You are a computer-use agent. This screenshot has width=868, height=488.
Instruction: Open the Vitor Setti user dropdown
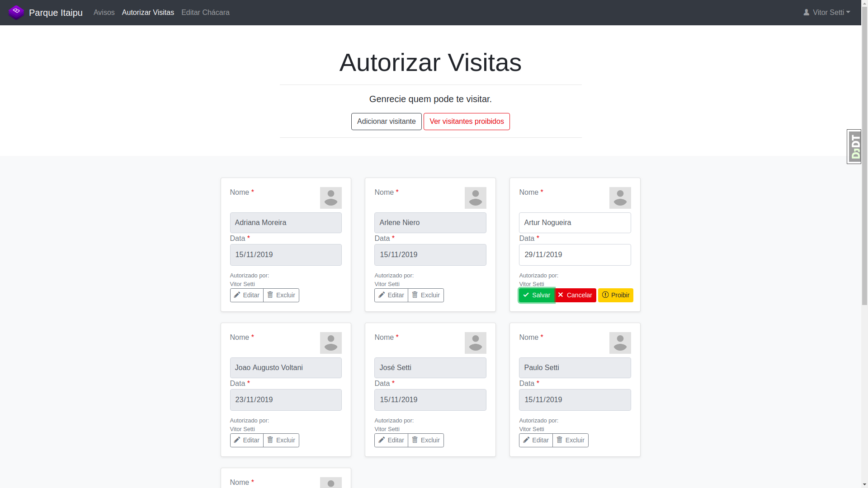tap(827, 12)
